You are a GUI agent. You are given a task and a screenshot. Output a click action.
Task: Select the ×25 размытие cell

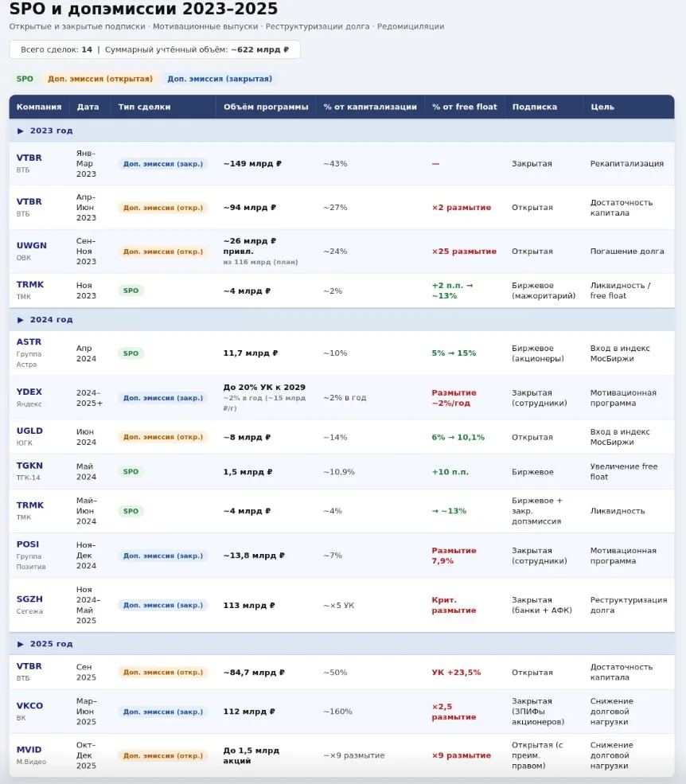[x=464, y=252]
